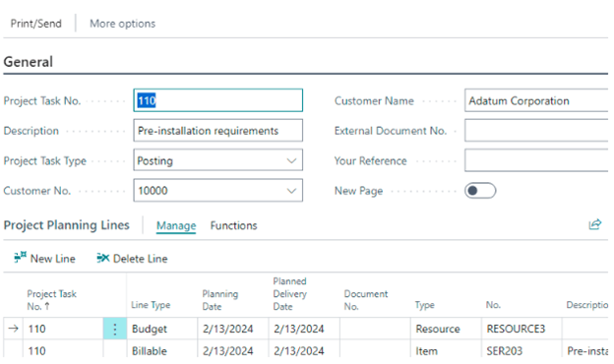Image resolution: width=614 pixels, height=364 pixels.
Task: Click the Line Type column header
Action: 151,305
